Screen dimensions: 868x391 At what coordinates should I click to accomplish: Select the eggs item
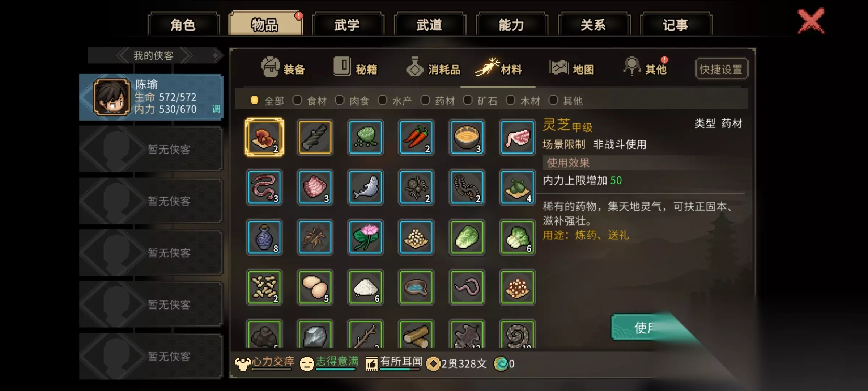click(315, 287)
